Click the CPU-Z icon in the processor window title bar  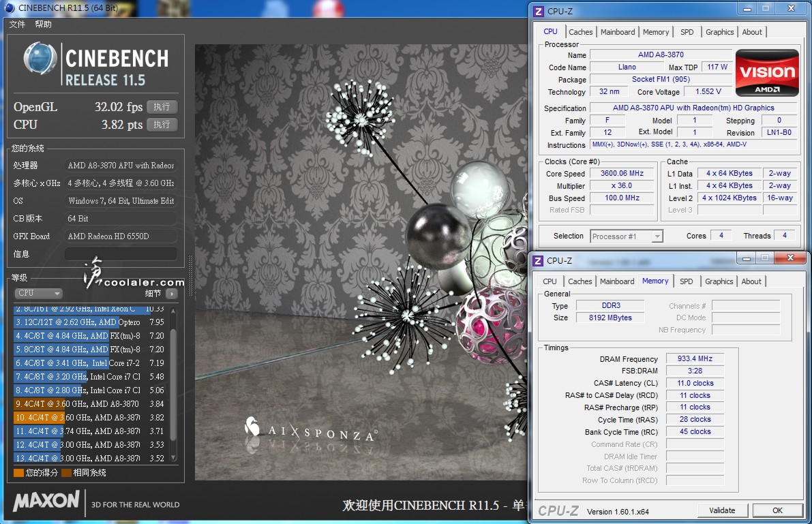pyautogui.click(x=539, y=11)
